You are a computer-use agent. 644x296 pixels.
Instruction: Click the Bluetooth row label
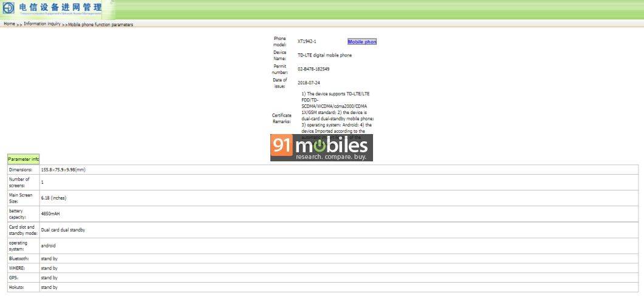point(18,258)
